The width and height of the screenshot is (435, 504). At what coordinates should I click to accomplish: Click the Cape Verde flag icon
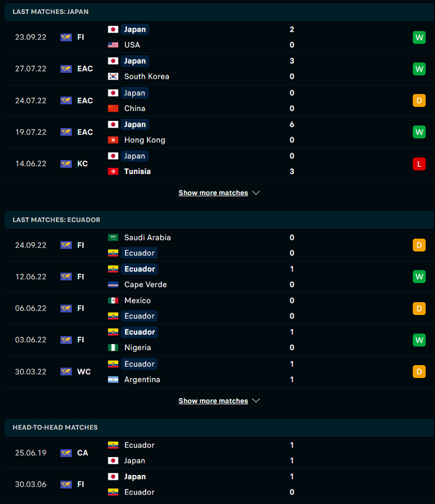[113, 284]
